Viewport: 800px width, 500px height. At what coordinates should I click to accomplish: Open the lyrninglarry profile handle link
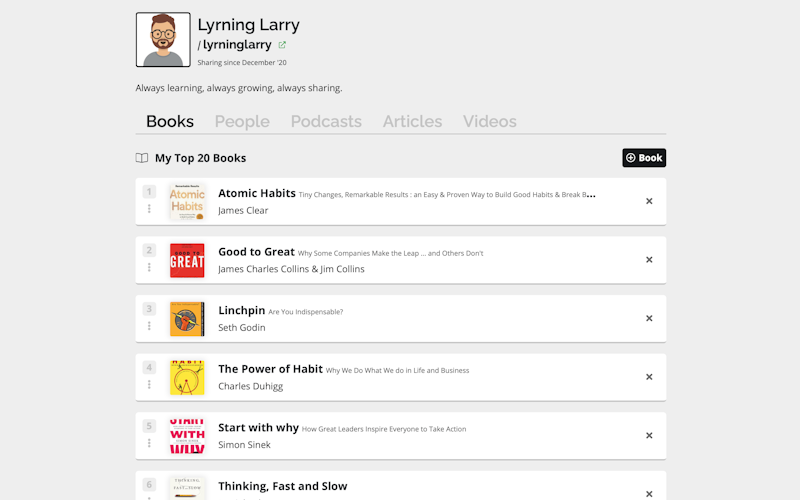[x=238, y=45]
